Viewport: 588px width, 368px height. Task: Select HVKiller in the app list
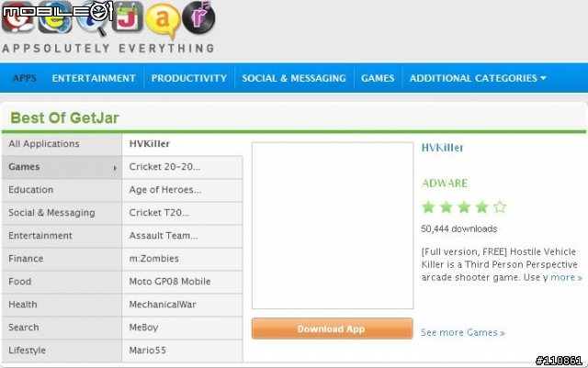(182, 144)
